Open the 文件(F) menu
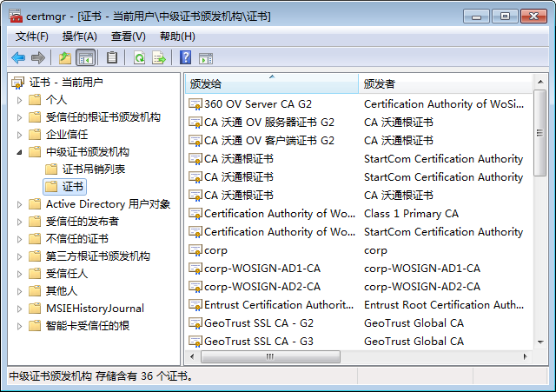 (x=32, y=37)
